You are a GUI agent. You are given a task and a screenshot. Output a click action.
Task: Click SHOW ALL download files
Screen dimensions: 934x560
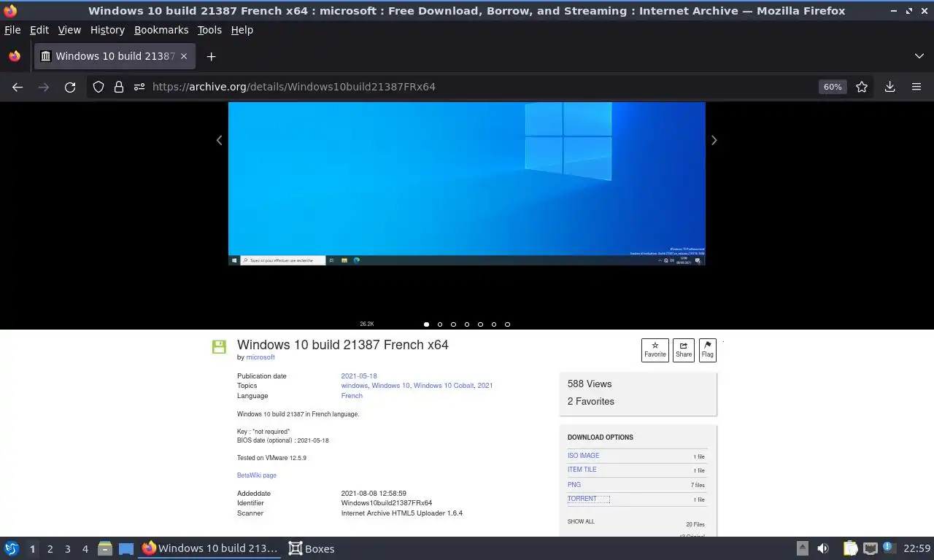[x=581, y=522]
